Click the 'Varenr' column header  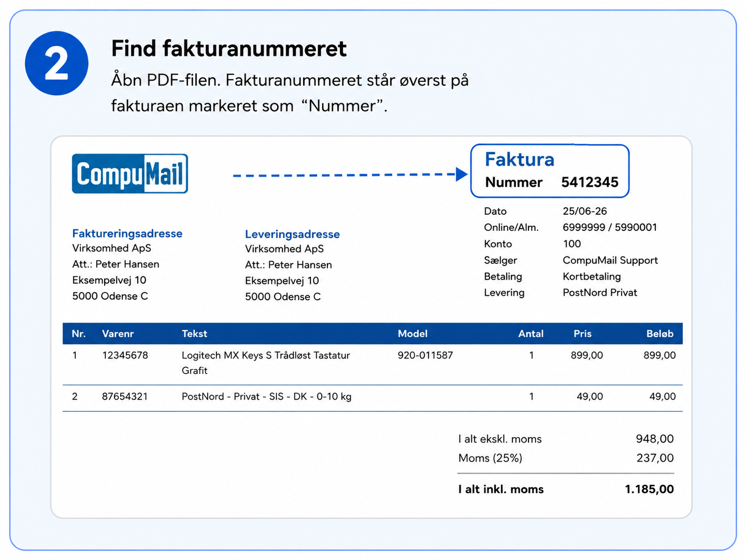point(118,334)
